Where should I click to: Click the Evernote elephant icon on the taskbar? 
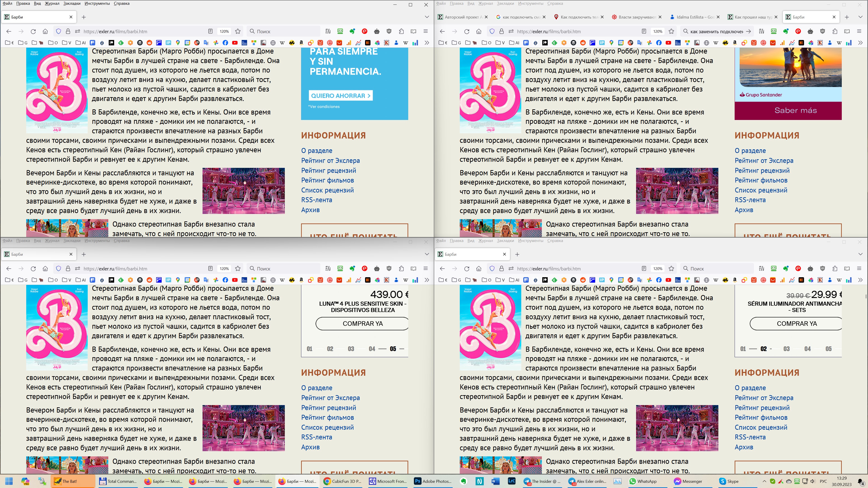click(464, 481)
